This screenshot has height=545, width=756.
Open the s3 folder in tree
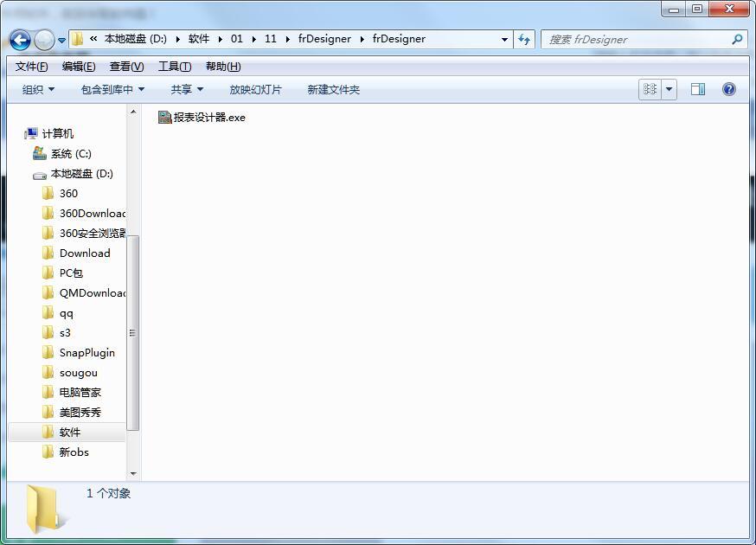65,333
